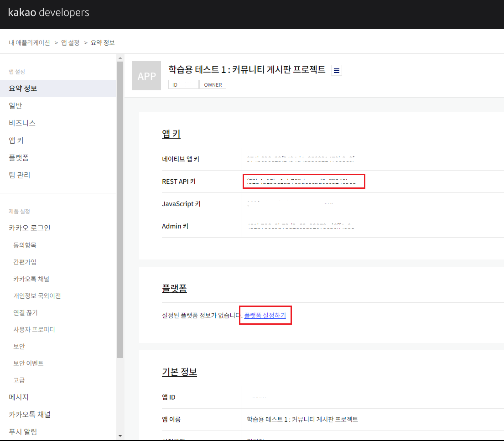Go to 앱 설정 breadcrumb

pyautogui.click(x=70, y=43)
